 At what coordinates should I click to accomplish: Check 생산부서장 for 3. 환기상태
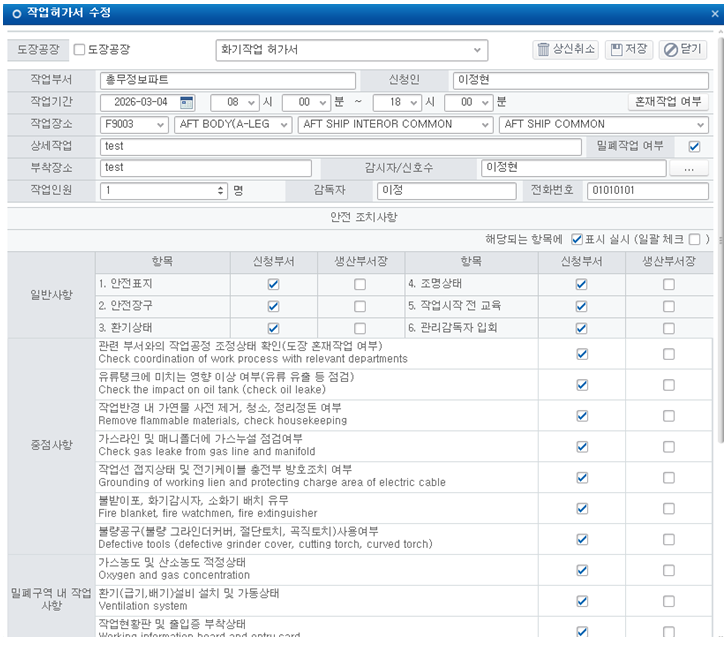360,328
